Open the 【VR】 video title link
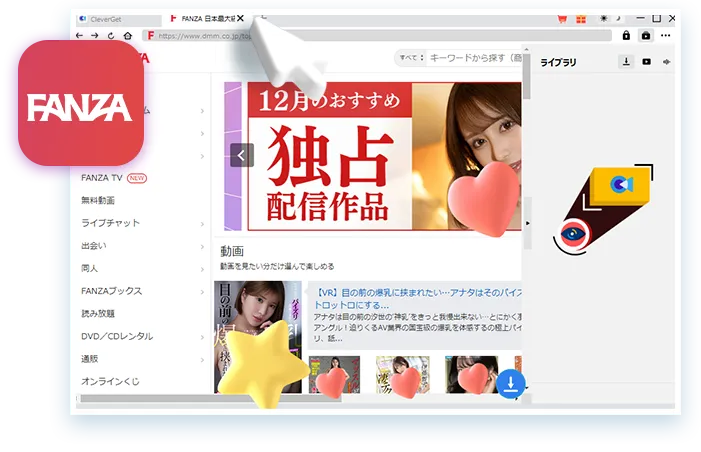 coord(417,299)
